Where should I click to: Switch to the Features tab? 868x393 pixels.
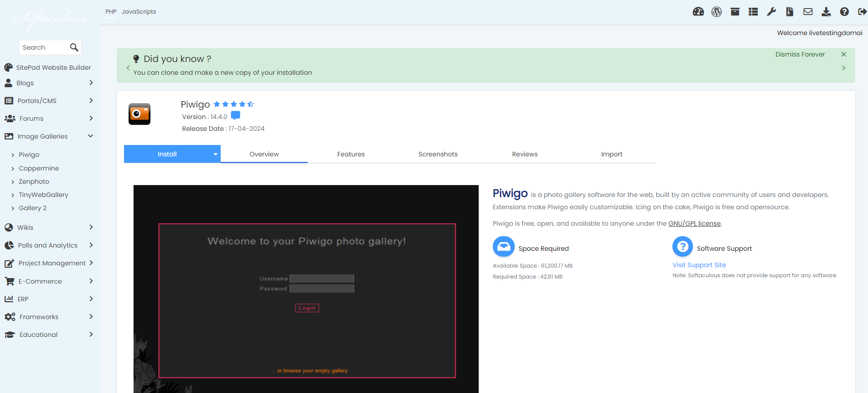coord(351,154)
